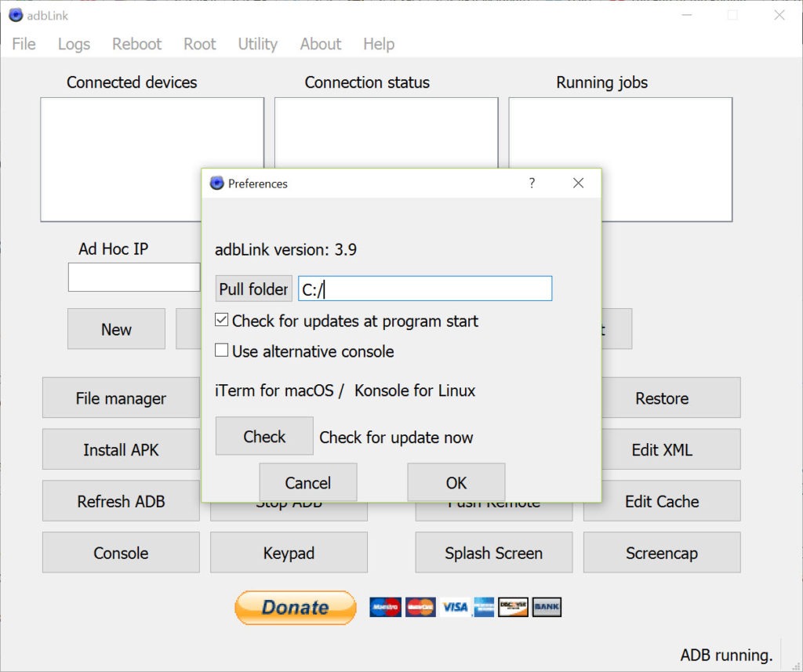The width and height of the screenshot is (803, 672).
Task: Open the About menu
Action: pyautogui.click(x=321, y=44)
